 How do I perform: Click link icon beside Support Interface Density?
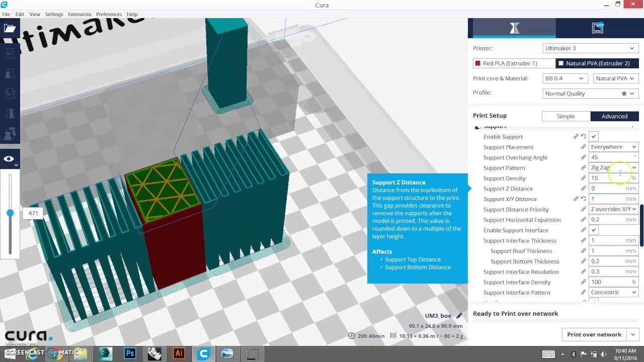click(584, 282)
